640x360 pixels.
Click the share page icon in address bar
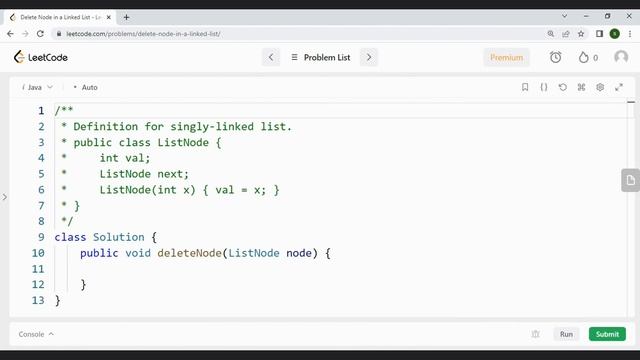click(x=566, y=34)
